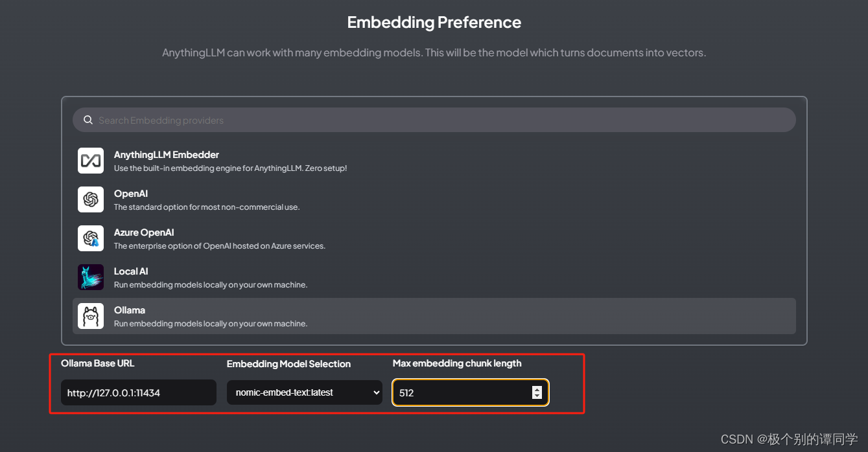Select the Local AI provider name

pos(131,271)
